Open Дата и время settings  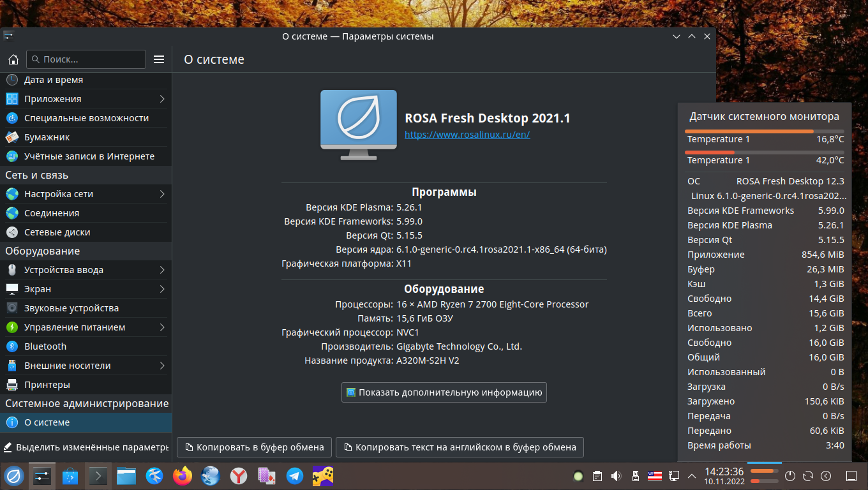[86, 80]
